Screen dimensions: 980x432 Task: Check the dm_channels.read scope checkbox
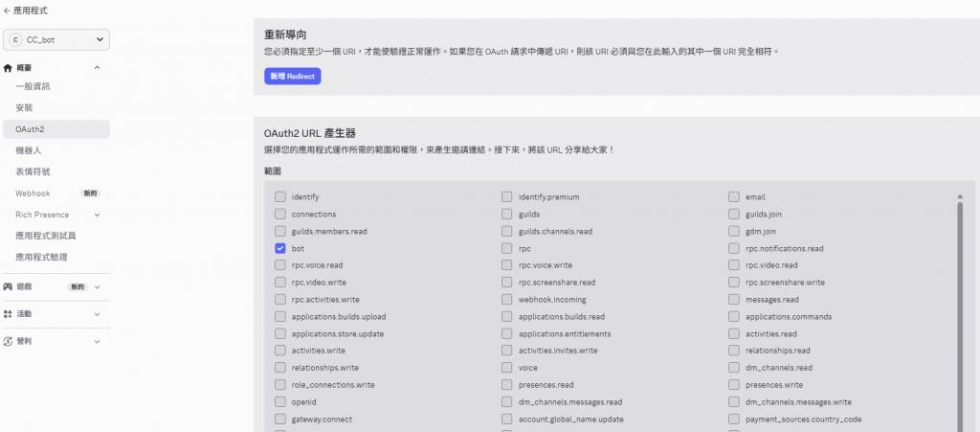point(734,368)
